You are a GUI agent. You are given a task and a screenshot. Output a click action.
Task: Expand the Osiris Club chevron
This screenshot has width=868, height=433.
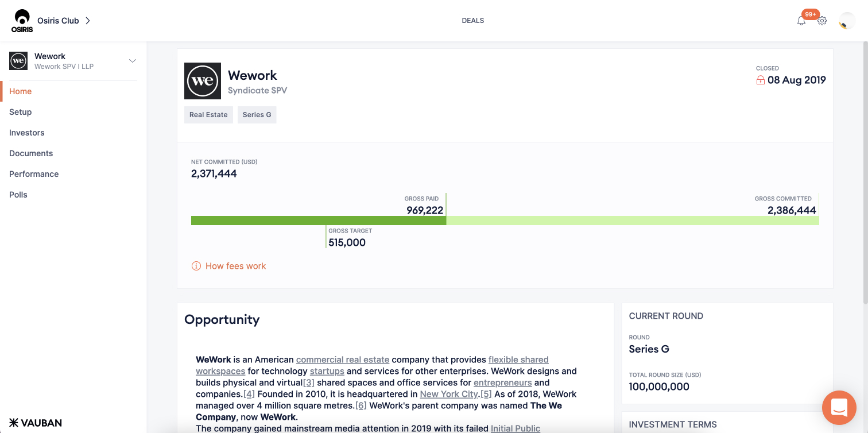(88, 21)
